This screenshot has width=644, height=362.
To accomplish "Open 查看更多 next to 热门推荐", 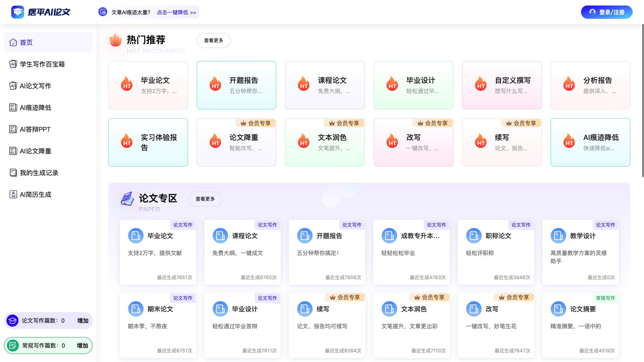I will pyautogui.click(x=214, y=40).
